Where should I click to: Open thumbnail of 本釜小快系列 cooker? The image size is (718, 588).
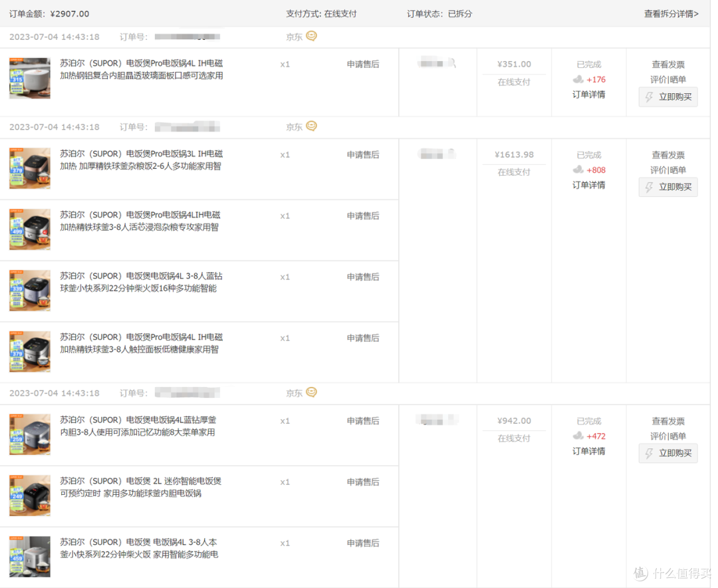pyautogui.click(x=30, y=556)
